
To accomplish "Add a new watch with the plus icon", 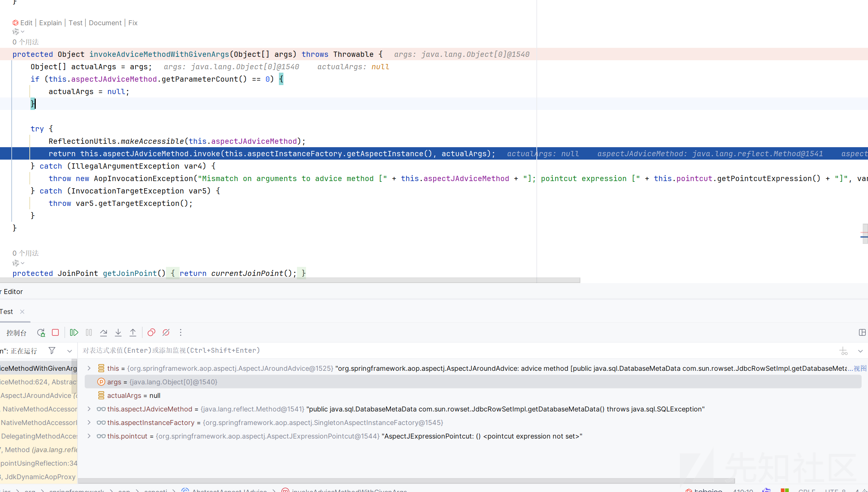I will pos(844,351).
